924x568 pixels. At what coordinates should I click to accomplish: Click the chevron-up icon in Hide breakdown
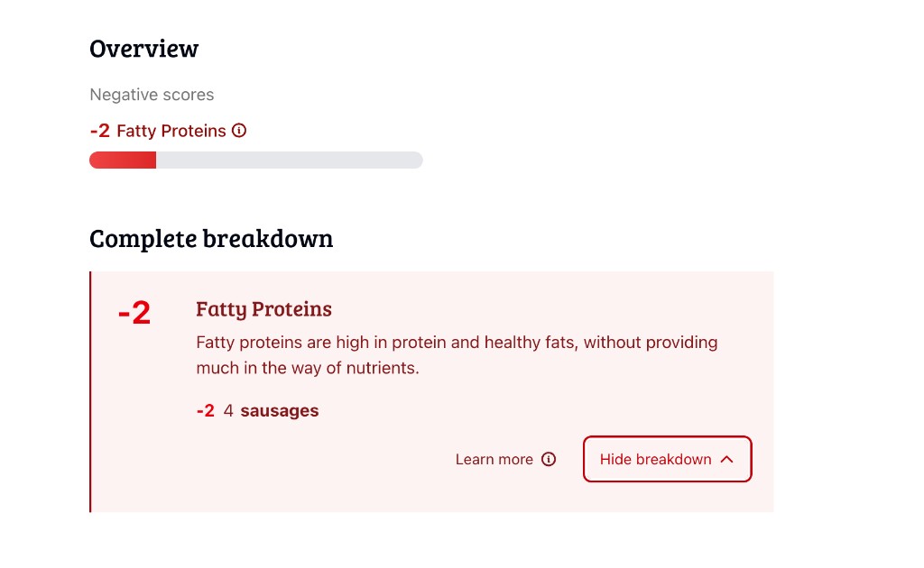pos(727,460)
